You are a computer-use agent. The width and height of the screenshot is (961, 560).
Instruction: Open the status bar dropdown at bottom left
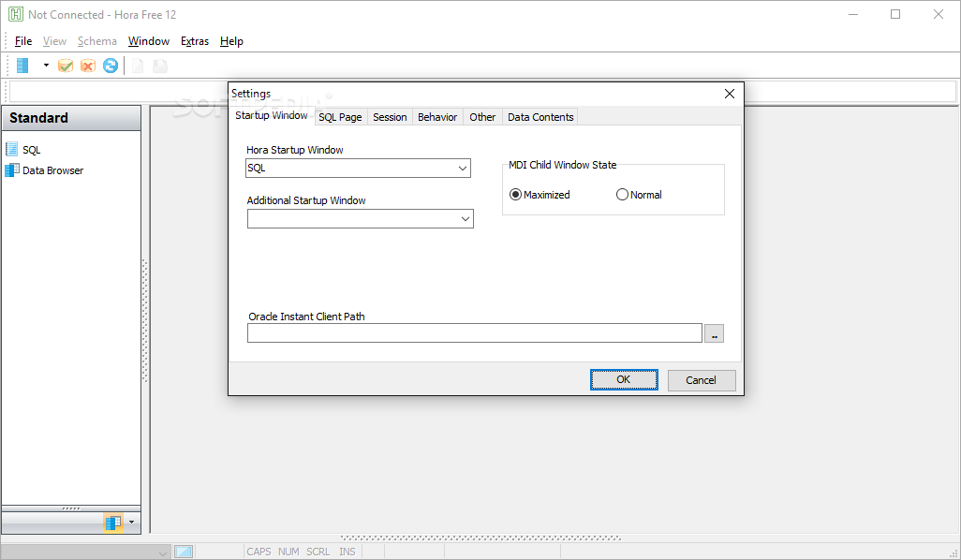[162, 552]
